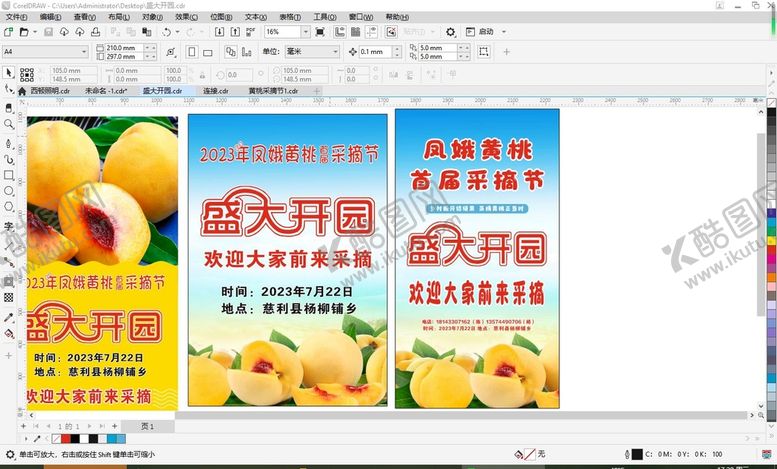Expand the Open button dropdown arrow

(x=35, y=32)
